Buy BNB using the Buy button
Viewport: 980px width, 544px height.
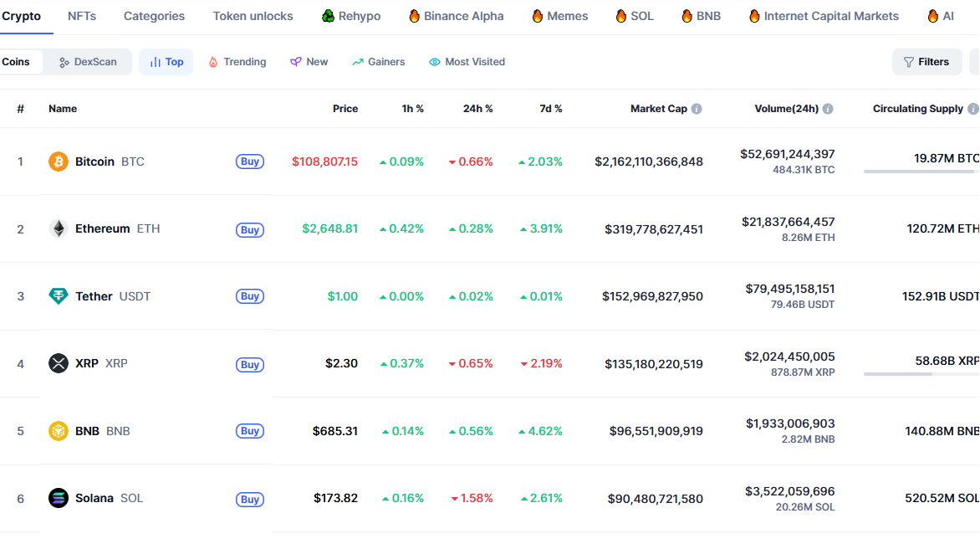tap(250, 431)
